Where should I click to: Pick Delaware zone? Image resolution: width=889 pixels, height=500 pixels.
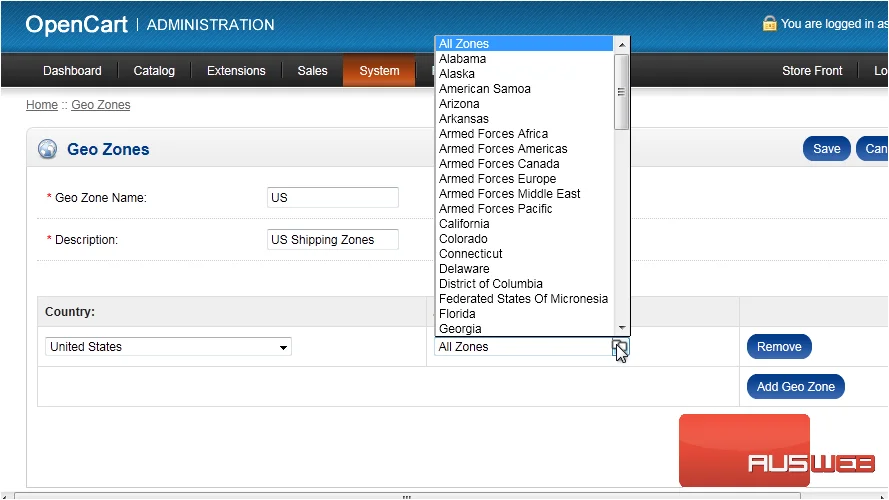[x=524, y=269]
